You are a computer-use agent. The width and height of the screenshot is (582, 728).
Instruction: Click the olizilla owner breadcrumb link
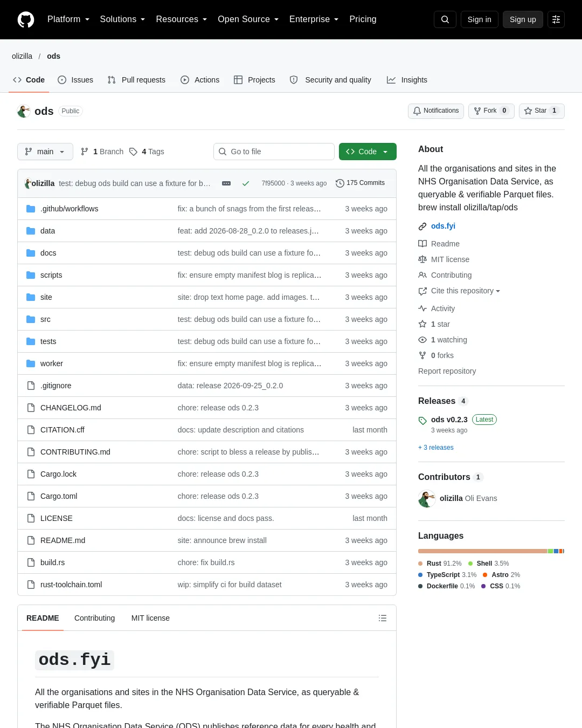22,56
